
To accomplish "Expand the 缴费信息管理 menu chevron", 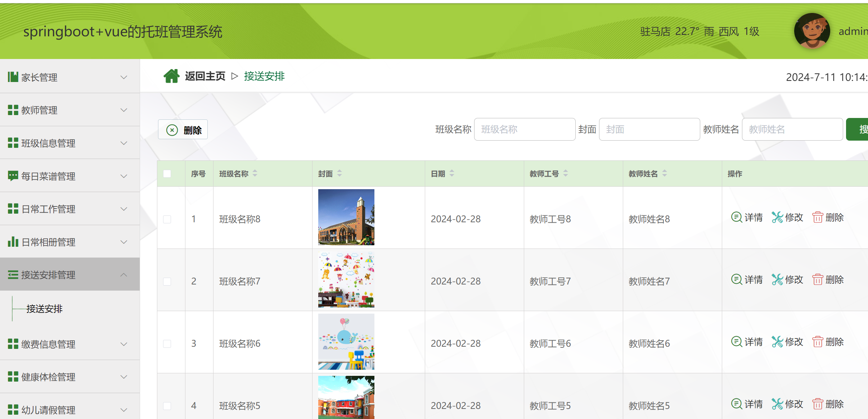I will 124,344.
